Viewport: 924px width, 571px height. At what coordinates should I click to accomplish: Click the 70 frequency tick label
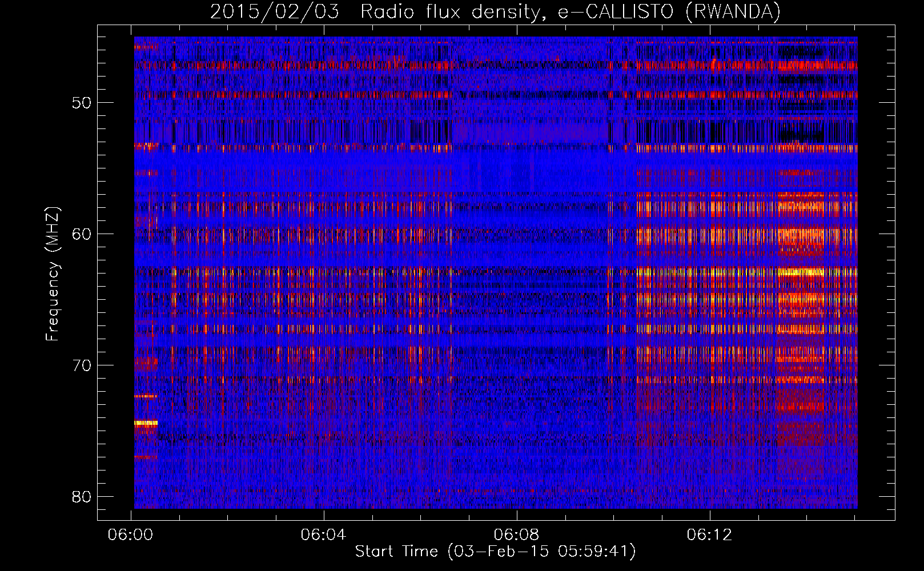tap(82, 365)
